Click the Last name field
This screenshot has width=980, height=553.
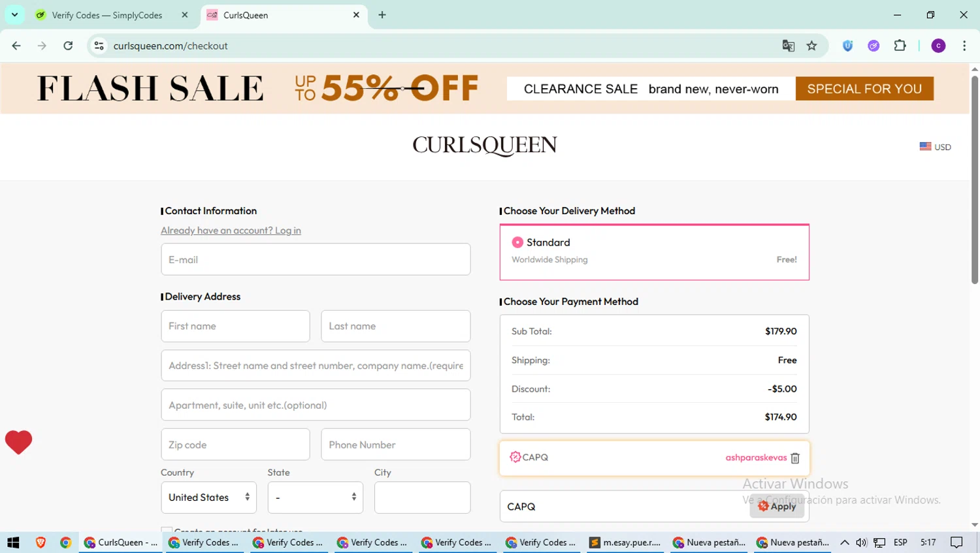[395, 326]
